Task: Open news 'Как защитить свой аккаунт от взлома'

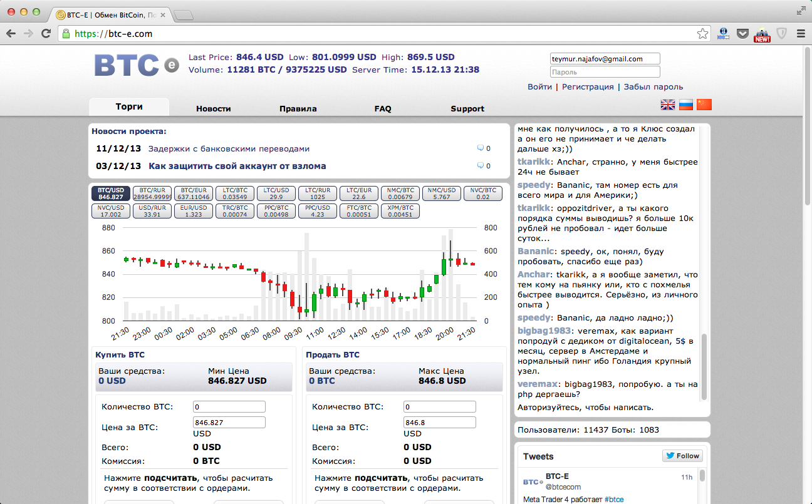Action: pyautogui.click(x=237, y=166)
